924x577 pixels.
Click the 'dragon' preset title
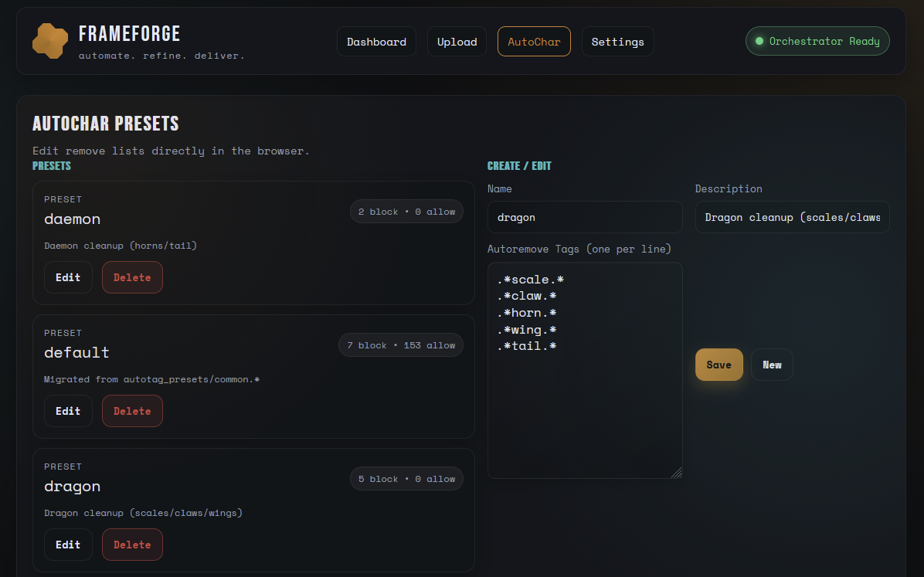(72, 487)
